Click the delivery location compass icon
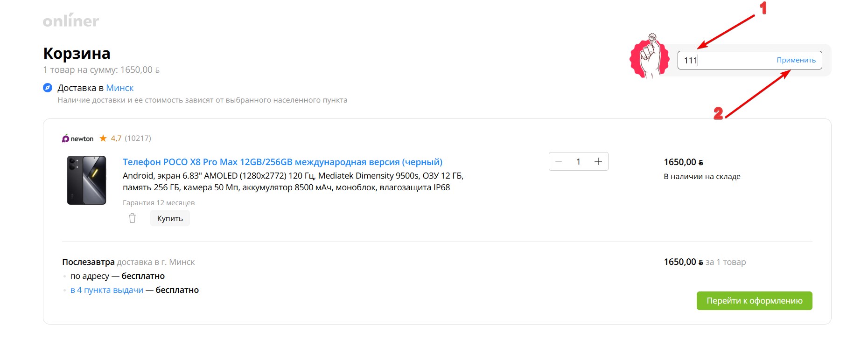Viewport: 868px width, 353px height. pyautogui.click(x=48, y=88)
